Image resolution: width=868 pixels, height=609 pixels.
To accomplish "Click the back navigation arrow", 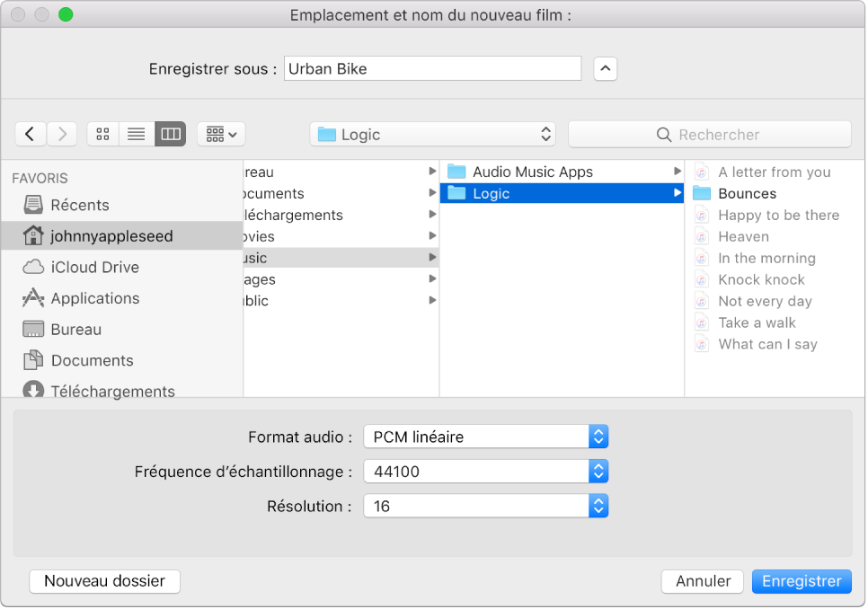I will click(30, 135).
